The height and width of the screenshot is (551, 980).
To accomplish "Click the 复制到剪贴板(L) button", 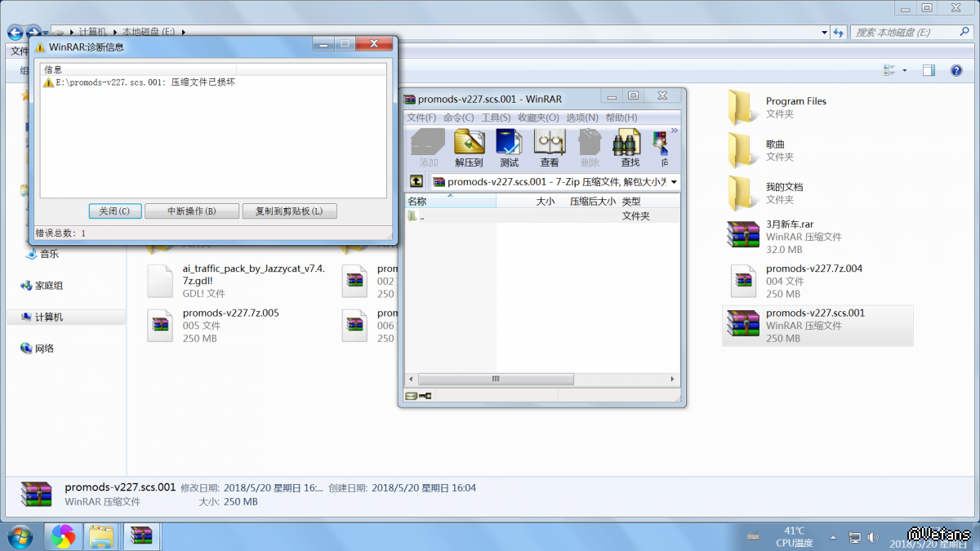I will click(290, 211).
